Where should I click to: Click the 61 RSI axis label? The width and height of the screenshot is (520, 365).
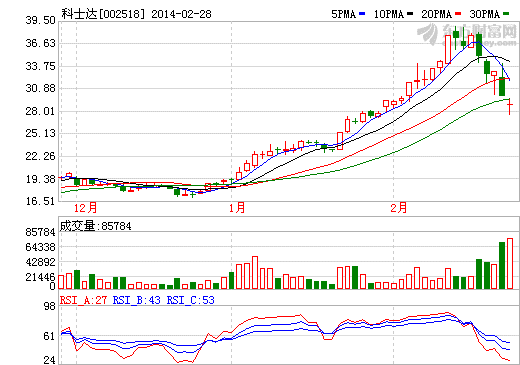coord(50,336)
